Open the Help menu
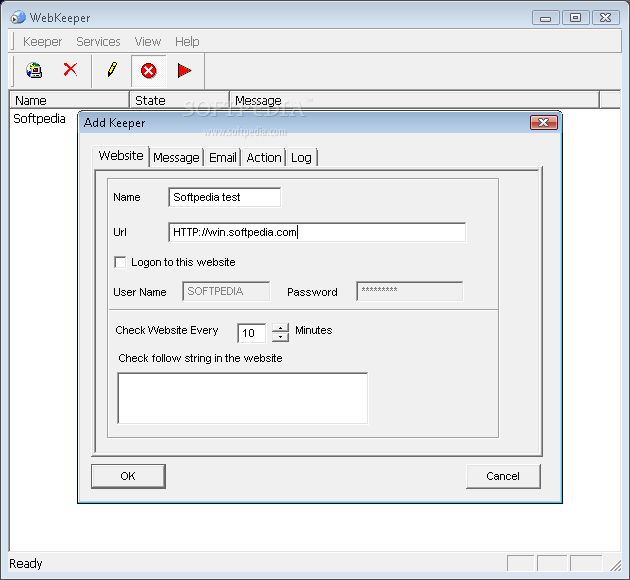This screenshot has width=630, height=580. pyautogui.click(x=187, y=41)
